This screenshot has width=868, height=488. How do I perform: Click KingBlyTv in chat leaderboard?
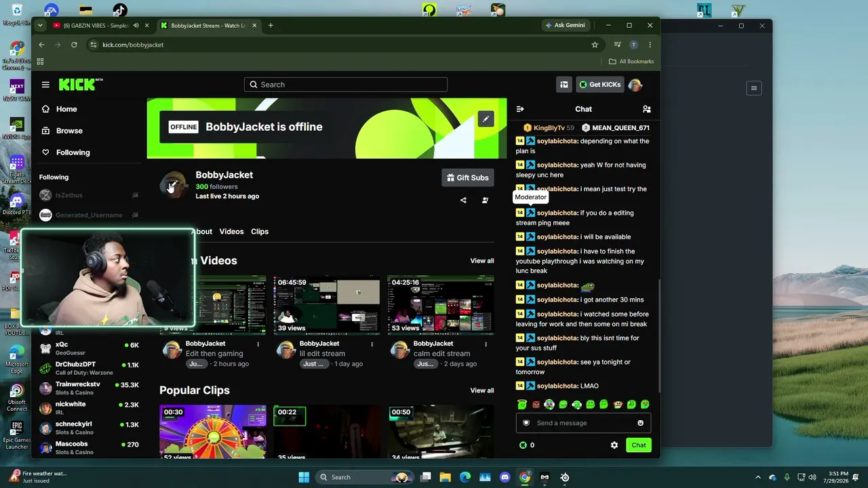pyautogui.click(x=549, y=128)
